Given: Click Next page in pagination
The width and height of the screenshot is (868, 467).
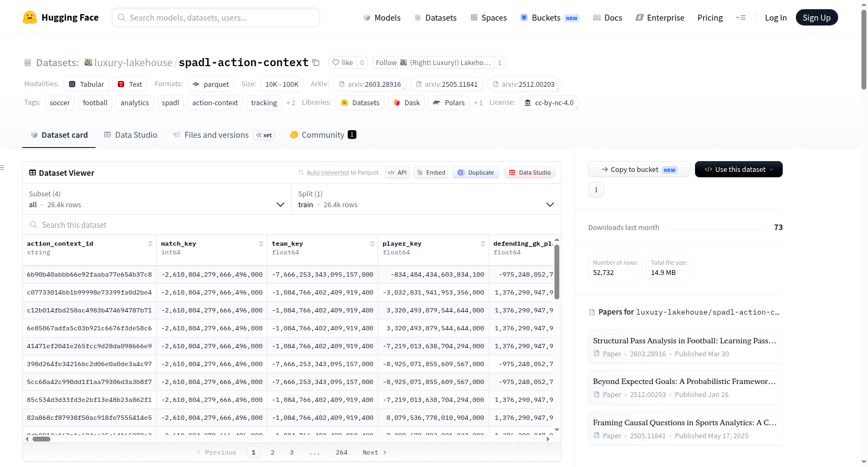Looking at the screenshot, I should (x=375, y=452).
